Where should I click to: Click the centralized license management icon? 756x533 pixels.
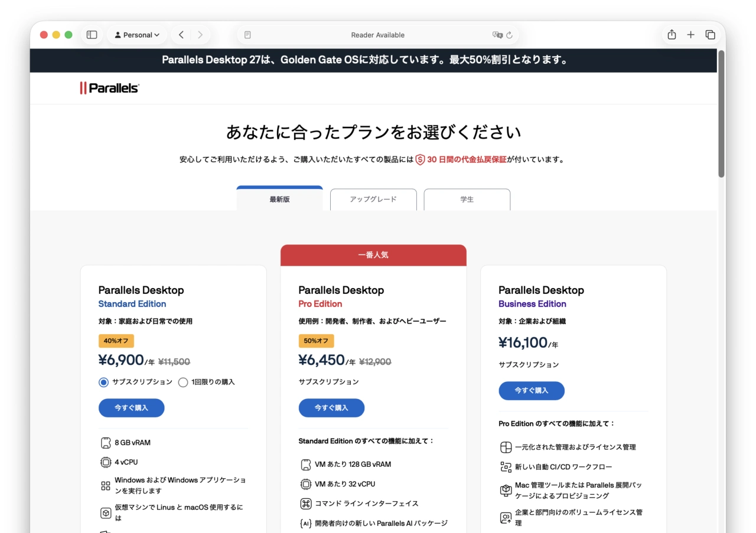(506, 447)
